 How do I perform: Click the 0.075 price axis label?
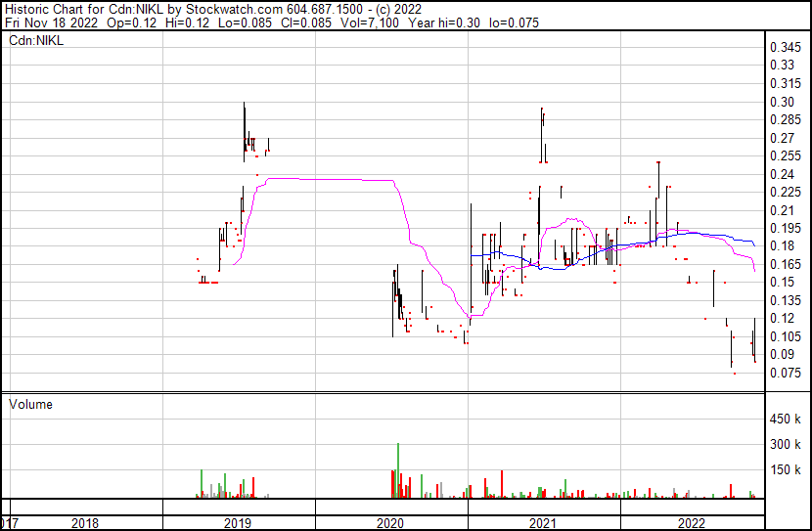[x=786, y=373]
